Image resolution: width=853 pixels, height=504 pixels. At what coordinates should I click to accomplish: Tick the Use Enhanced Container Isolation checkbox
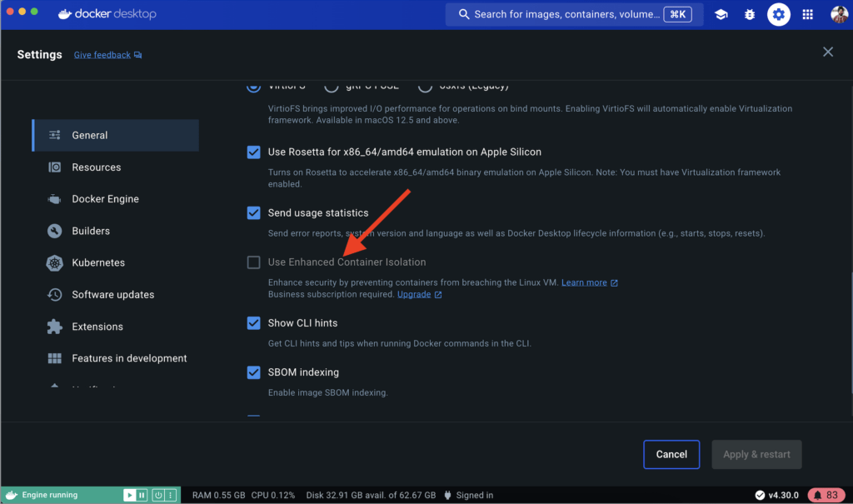253,262
